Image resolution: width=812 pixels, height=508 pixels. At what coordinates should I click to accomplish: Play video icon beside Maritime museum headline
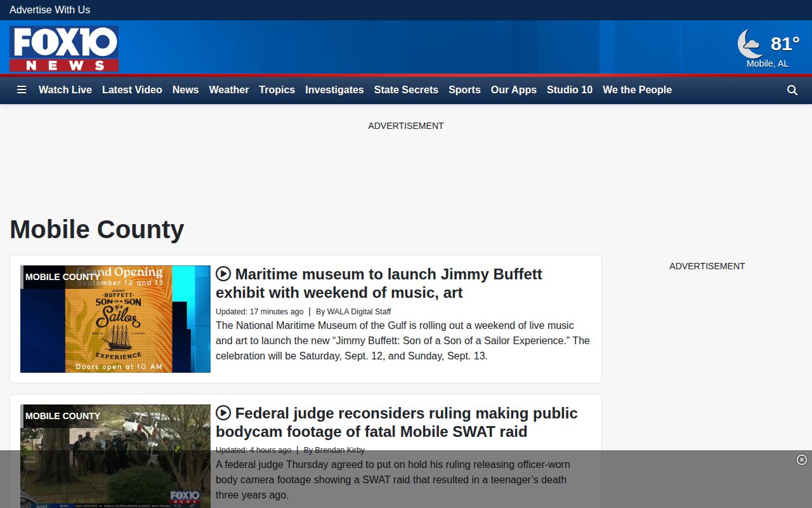223,274
